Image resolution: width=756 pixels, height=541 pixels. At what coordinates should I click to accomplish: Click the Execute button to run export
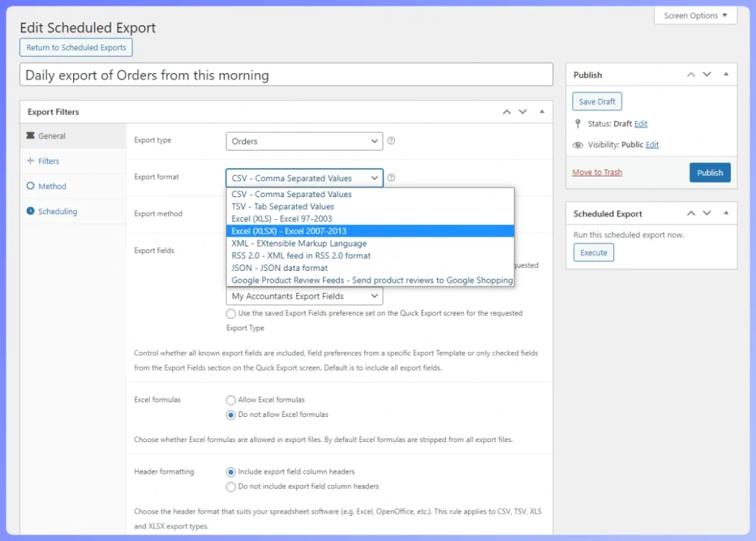point(593,252)
